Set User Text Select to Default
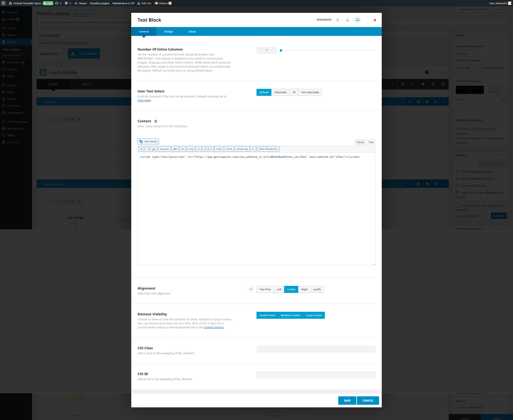 [x=264, y=92]
